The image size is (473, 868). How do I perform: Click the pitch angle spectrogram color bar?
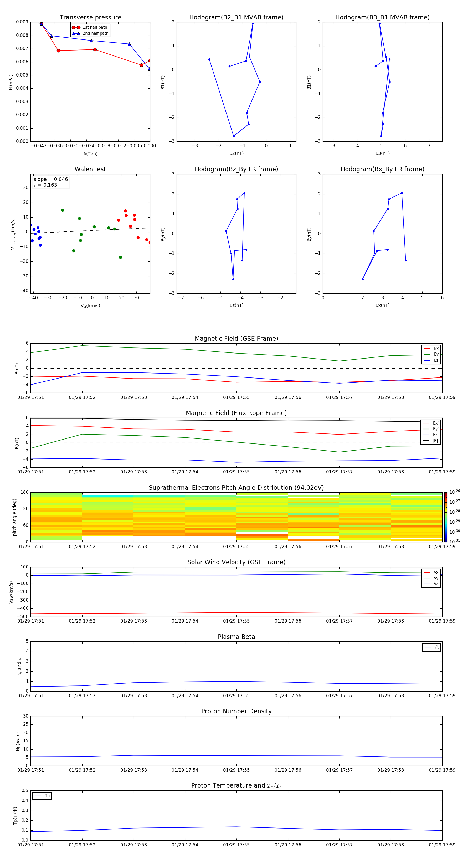coord(446,517)
